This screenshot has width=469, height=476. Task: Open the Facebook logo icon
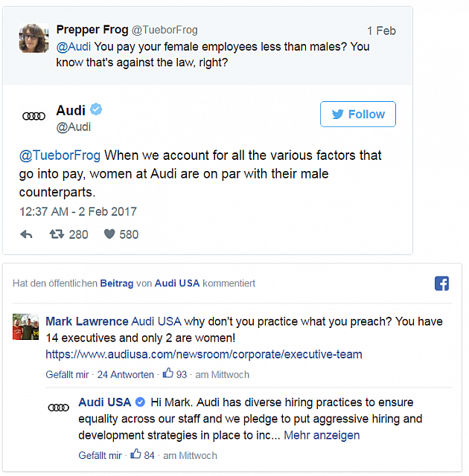tap(441, 283)
